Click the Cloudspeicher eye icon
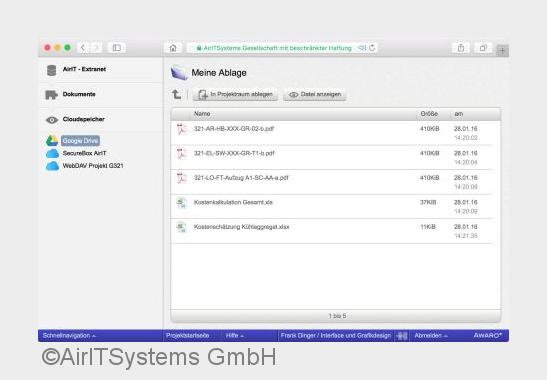Image resolution: width=547 pixels, height=380 pixels. [52, 120]
